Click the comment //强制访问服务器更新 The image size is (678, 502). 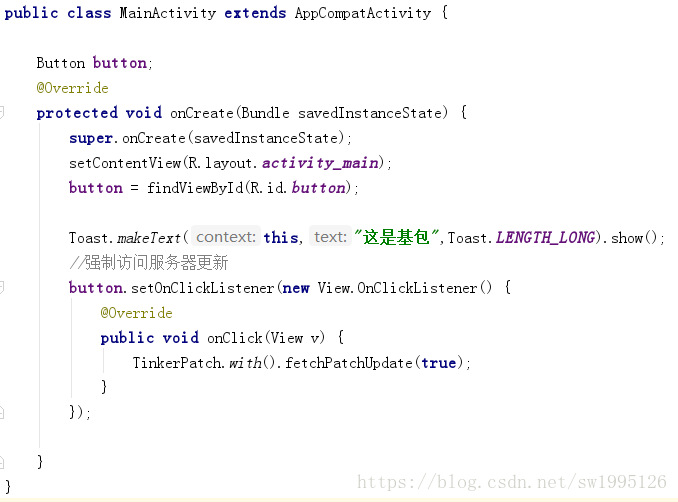pyautogui.click(x=149, y=262)
